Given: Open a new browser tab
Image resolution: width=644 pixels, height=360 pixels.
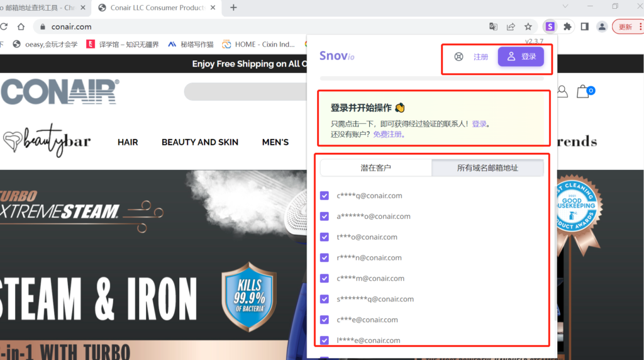Looking at the screenshot, I should (233, 8).
